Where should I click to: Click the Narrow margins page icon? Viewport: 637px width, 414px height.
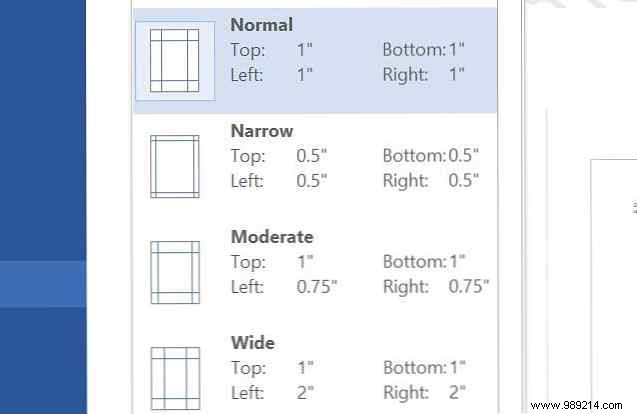(174, 167)
